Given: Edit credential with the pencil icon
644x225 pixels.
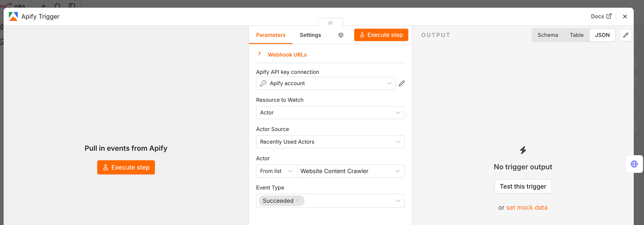Looking at the screenshot, I should click(x=402, y=84).
